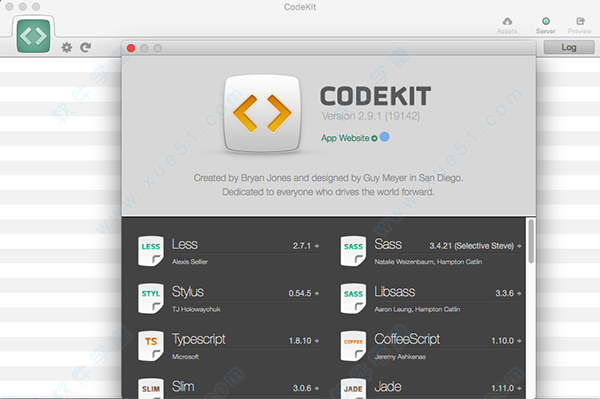Select the Stylus heading text
The height and width of the screenshot is (399, 600).
point(188,292)
